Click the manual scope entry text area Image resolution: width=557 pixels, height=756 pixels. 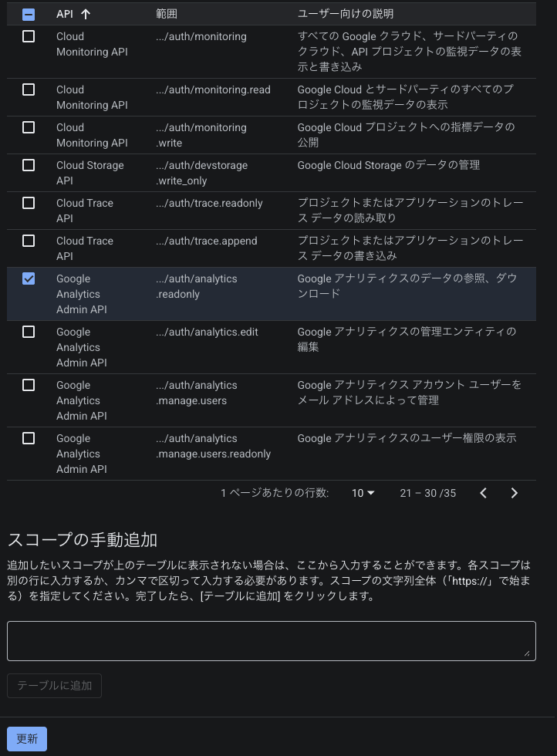[x=271, y=640]
